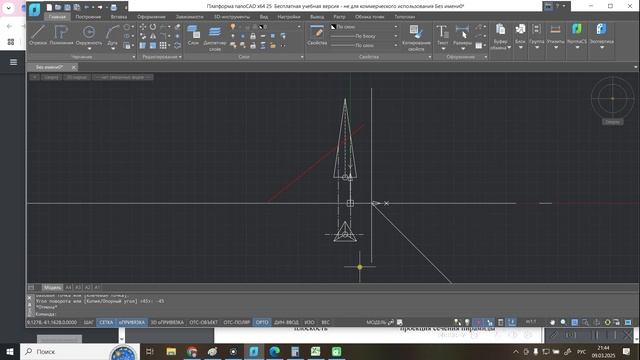The image size is (640, 360).
Task: Expand the Оформление panel expander
Action: point(485,57)
